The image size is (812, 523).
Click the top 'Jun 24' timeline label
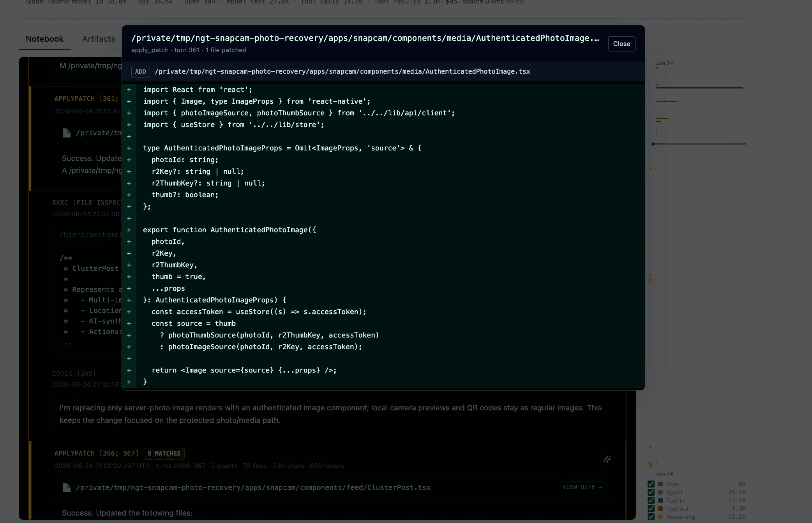tap(664, 63)
